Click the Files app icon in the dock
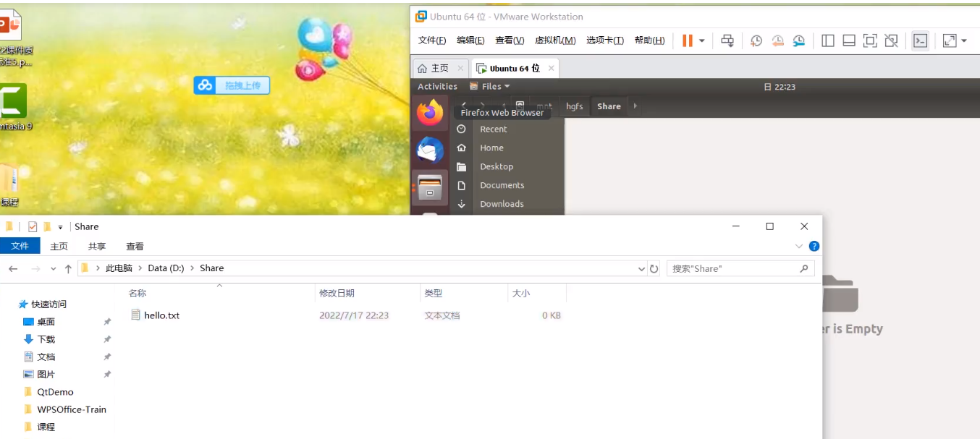This screenshot has width=980, height=439. tap(431, 187)
